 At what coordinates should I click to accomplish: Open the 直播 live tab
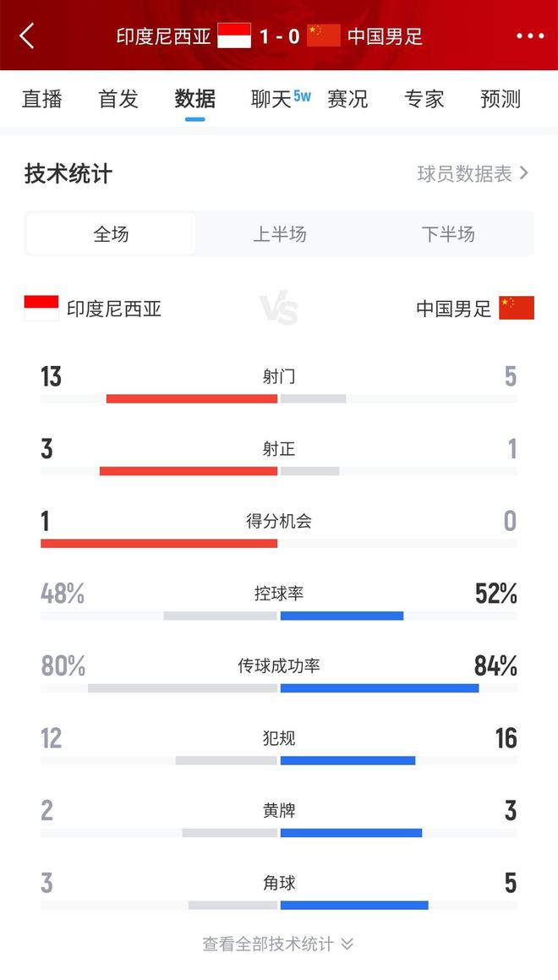click(x=42, y=99)
